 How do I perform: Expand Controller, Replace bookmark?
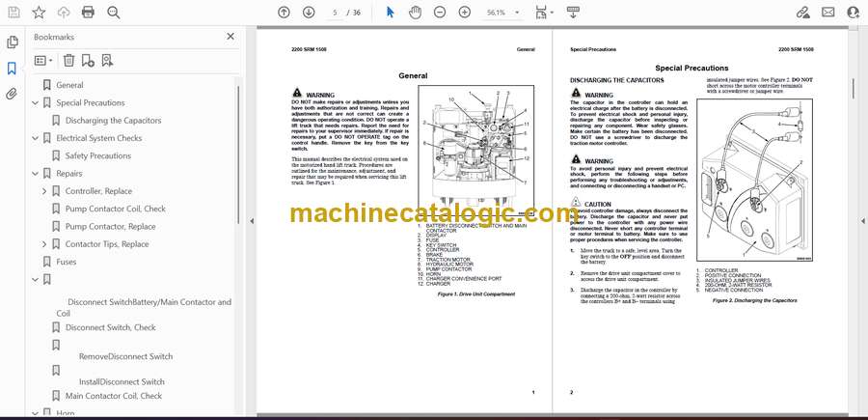tap(44, 191)
